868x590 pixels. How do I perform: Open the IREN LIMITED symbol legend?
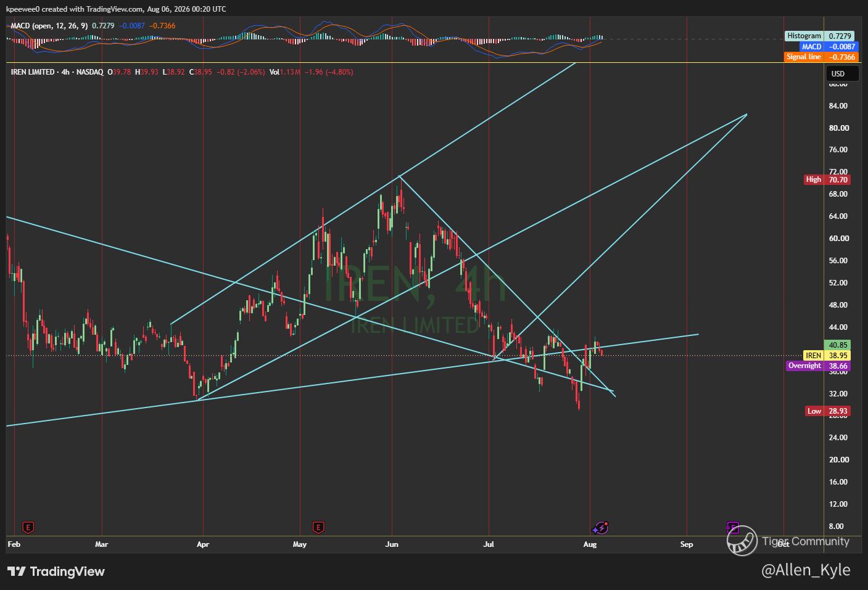[57, 72]
